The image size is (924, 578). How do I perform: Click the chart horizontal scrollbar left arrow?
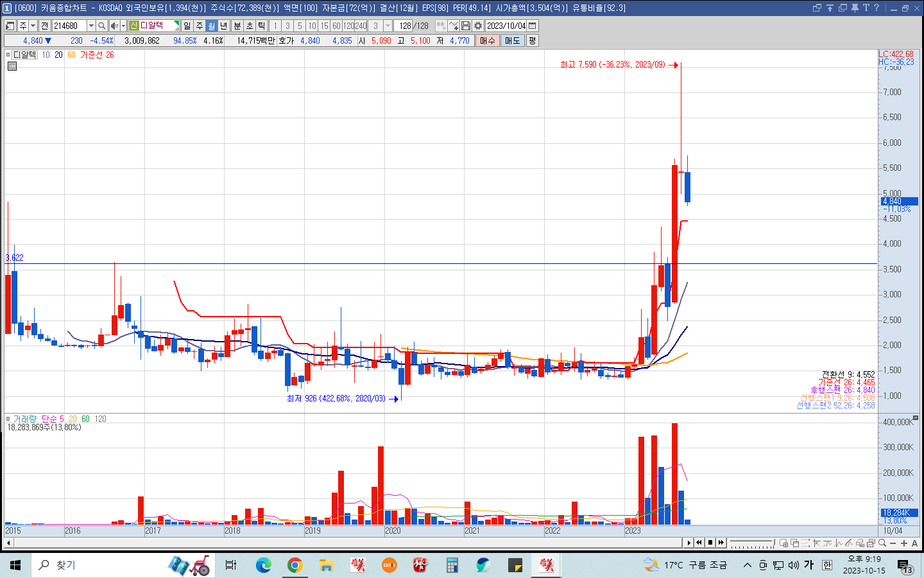point(8,543)
